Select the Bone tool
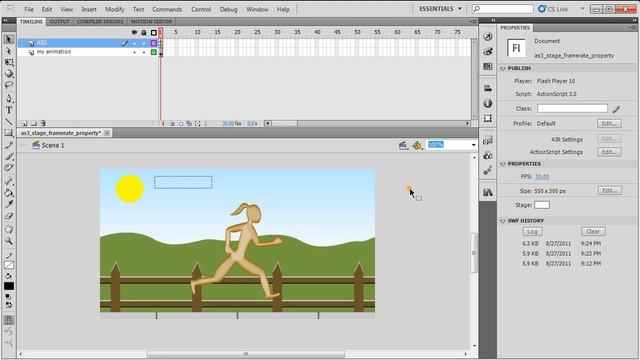This screenshot has height=360, width=640. point(9,181)
